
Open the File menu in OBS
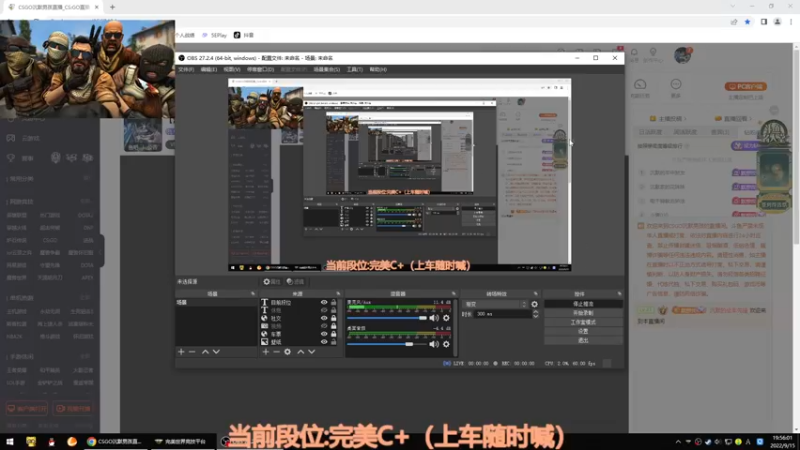tap(186, 69)
